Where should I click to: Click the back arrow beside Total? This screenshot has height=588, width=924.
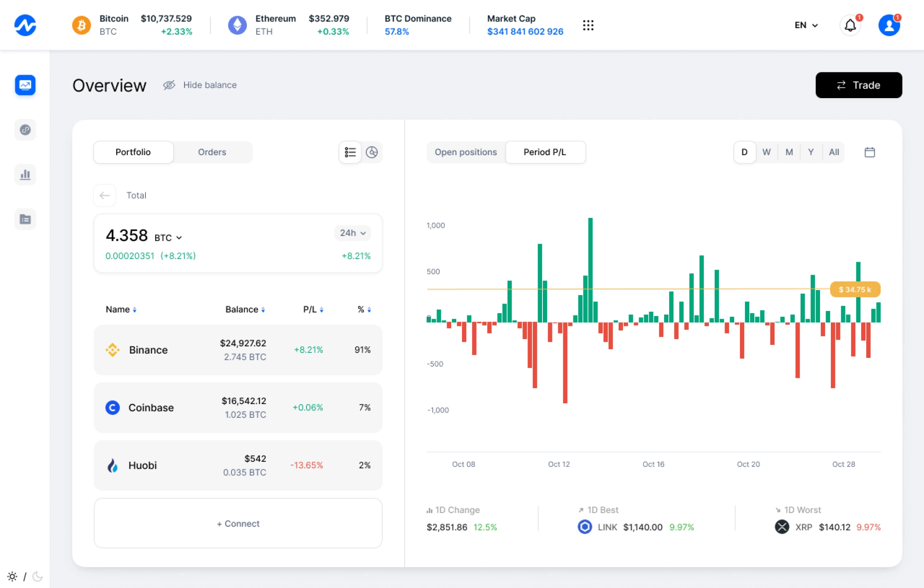[x=105, y=195]
